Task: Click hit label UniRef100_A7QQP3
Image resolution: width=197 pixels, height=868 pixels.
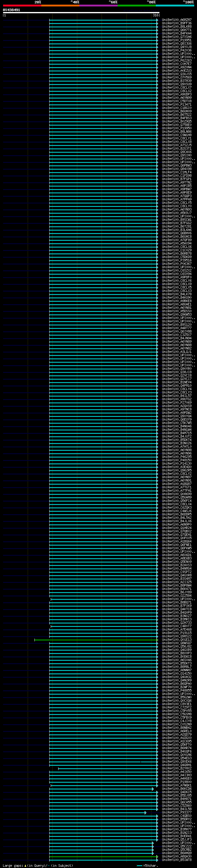Action: point(176,196)
